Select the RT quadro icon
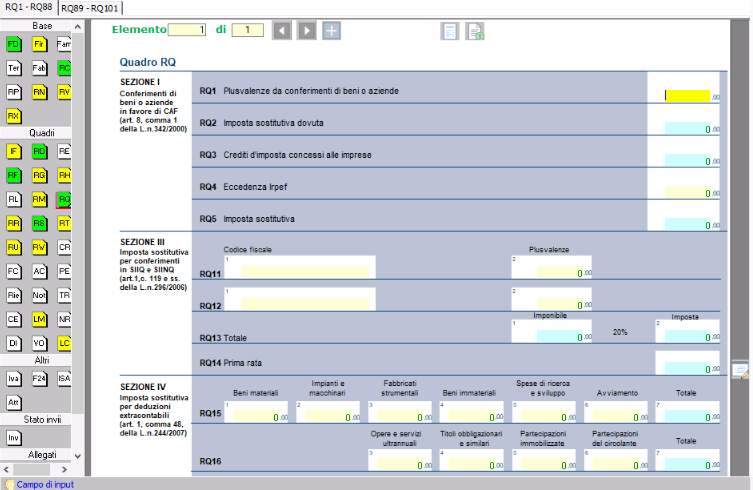This screenshot has width=753, height=490. (64, 223)
